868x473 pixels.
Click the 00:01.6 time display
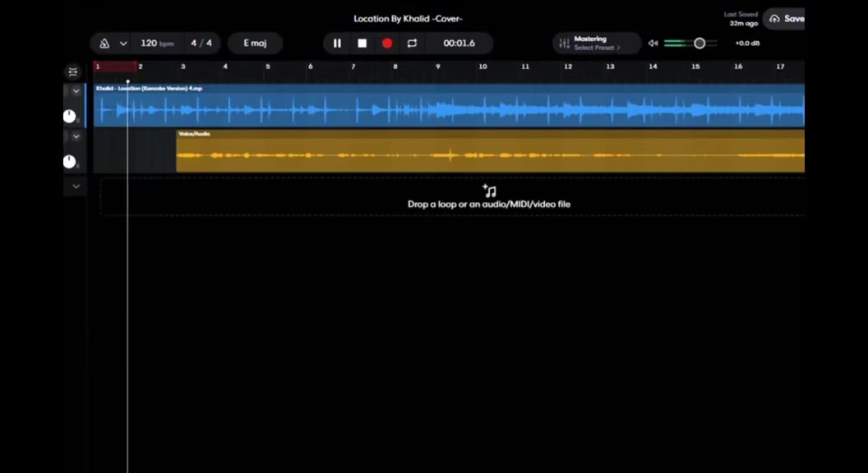tap(459, 44)
